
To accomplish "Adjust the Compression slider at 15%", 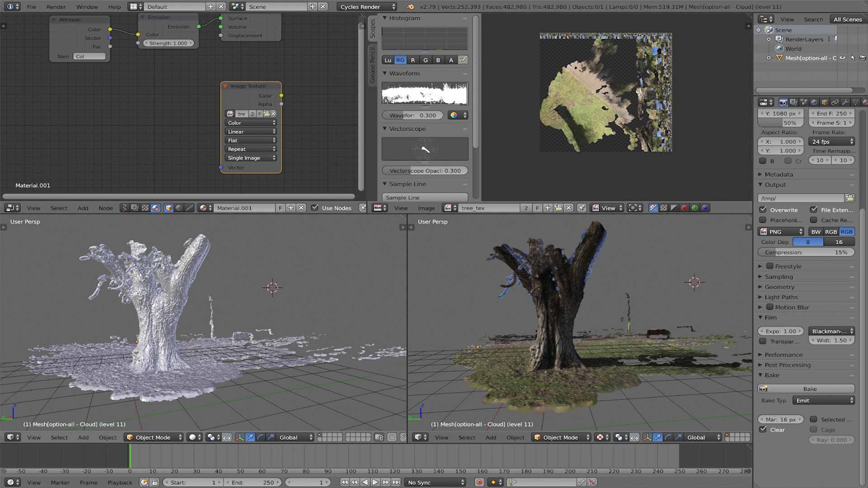I will pyautogui.click(x=806, y=252).
